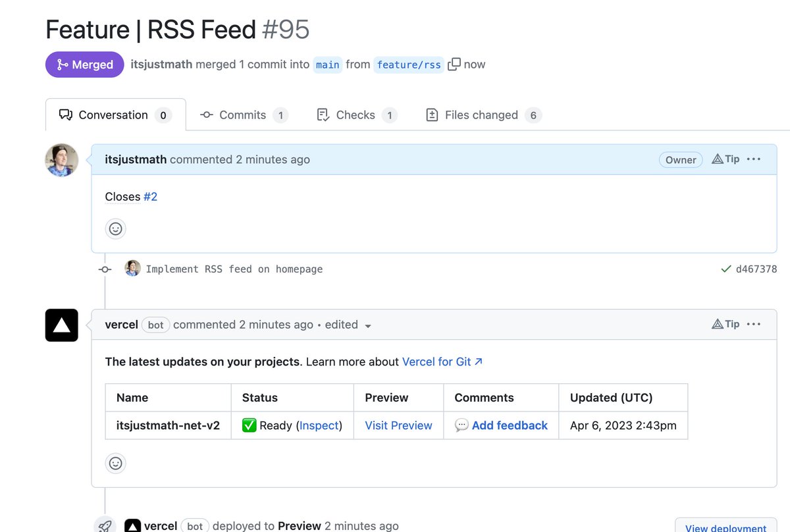Expand the edited history dropdown arrow
The image size is (790, 532).
coord(367,326)
